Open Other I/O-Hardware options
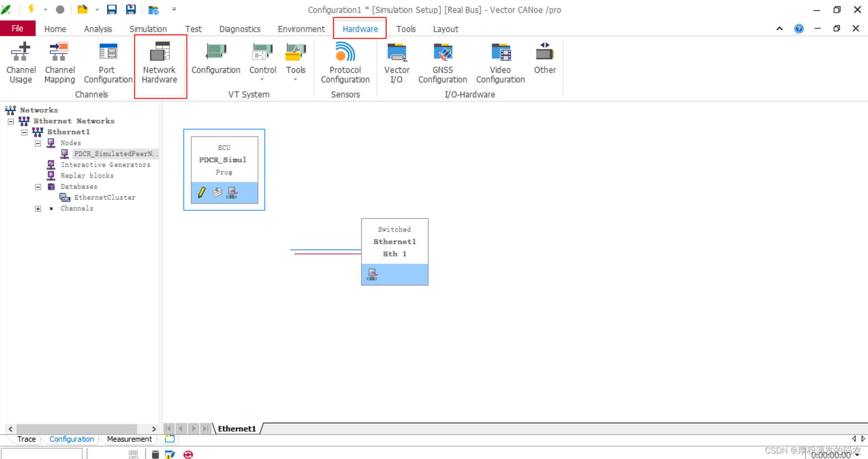 pyautogui.click(x=545, y=58)
